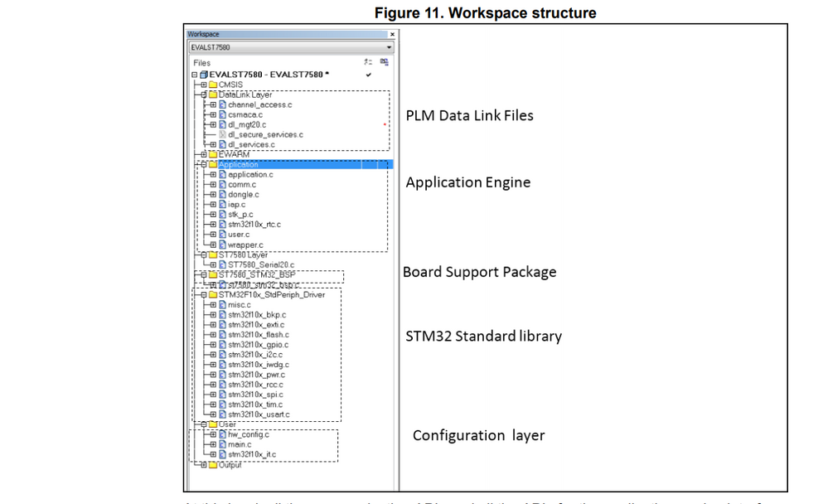Click the application.c file icon
Screen dimensions: 828x504
[222, 174]
